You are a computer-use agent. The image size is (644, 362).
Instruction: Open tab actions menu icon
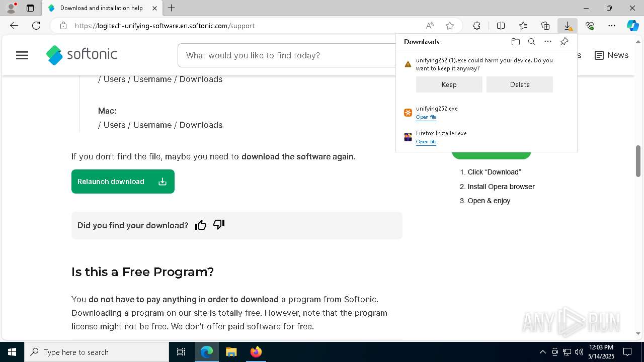[30, 8]
